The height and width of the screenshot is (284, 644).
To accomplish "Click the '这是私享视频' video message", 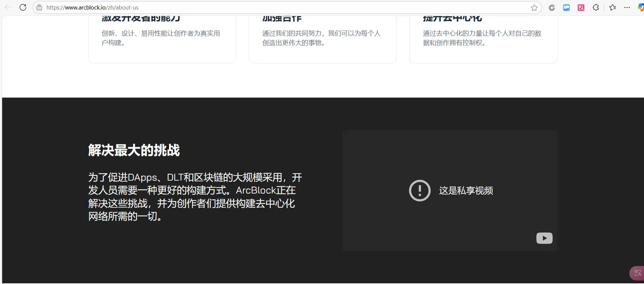I will [466, 191].
